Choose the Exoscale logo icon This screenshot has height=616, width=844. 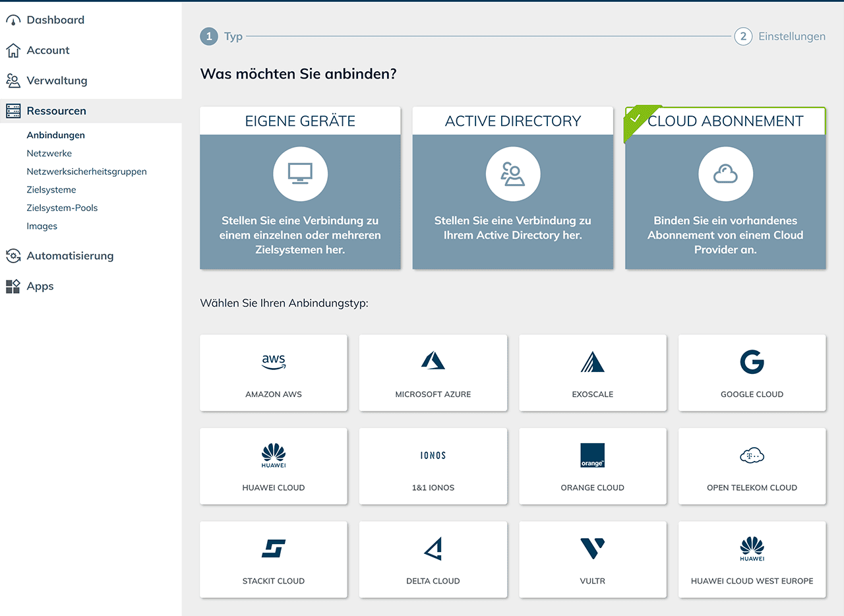coord(592,361)
